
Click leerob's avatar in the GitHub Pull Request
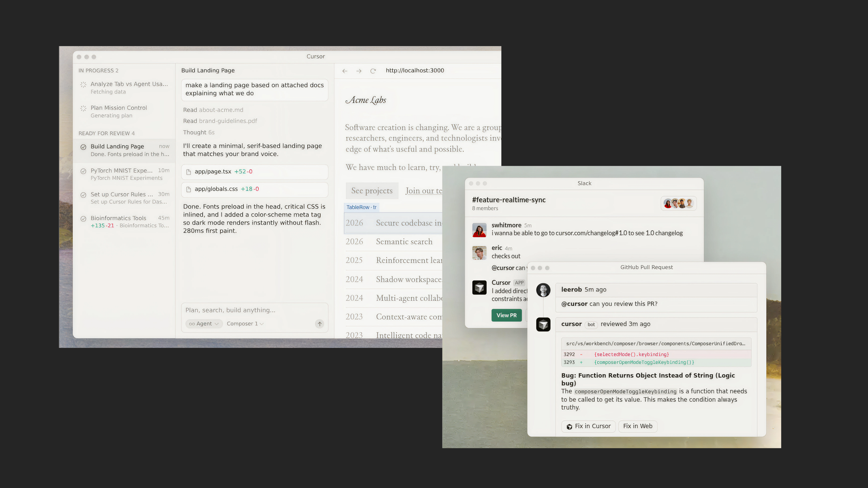(x=543, y=290)
